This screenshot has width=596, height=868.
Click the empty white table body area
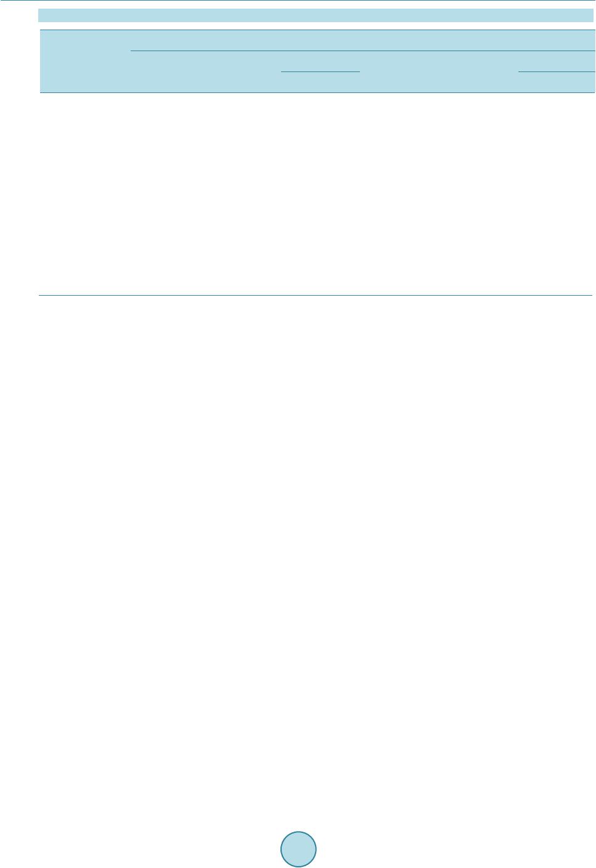tap(316, 194)
